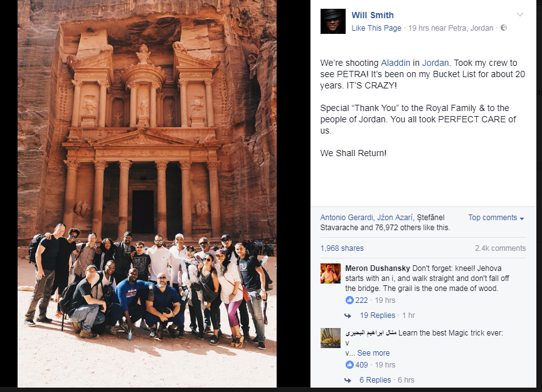The width and height of the screenshot is (542, 392).
Task: Expand the 6 Replies thread
Action: (x=375, y=380)
